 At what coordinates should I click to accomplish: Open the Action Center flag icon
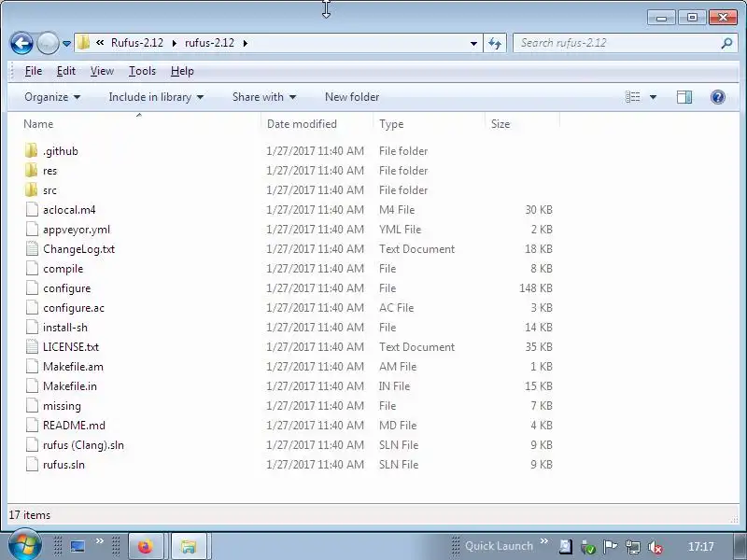pos(610,547)
